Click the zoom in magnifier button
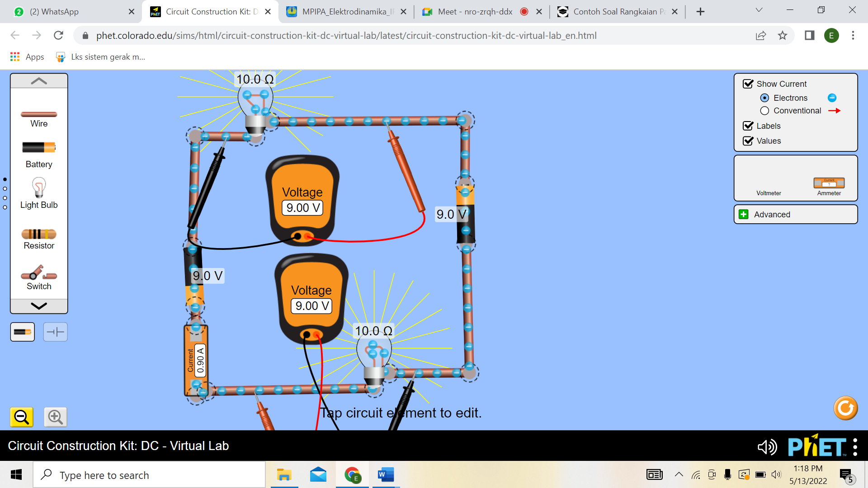Viewport: 868px width, 488px height. pos(56,417)
